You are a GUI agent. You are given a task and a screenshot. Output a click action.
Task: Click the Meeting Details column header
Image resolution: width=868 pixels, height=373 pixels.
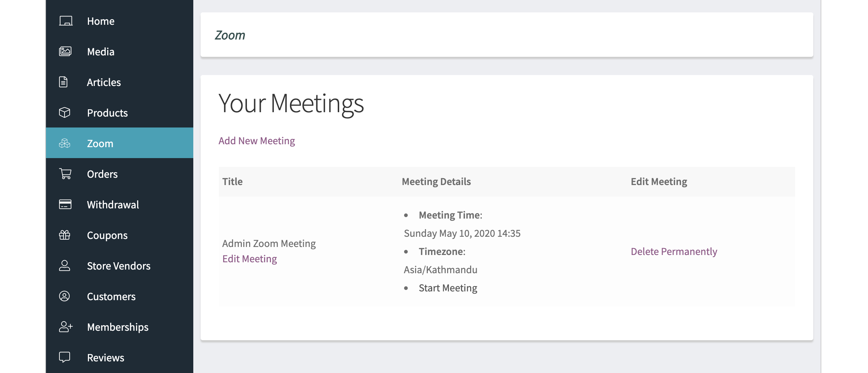436,182
